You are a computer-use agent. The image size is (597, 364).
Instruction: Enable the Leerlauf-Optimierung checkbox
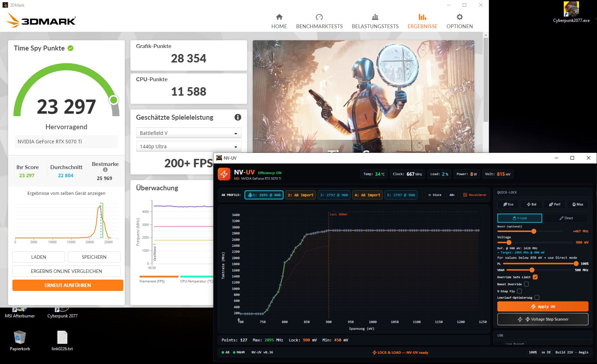click(537, 298)
